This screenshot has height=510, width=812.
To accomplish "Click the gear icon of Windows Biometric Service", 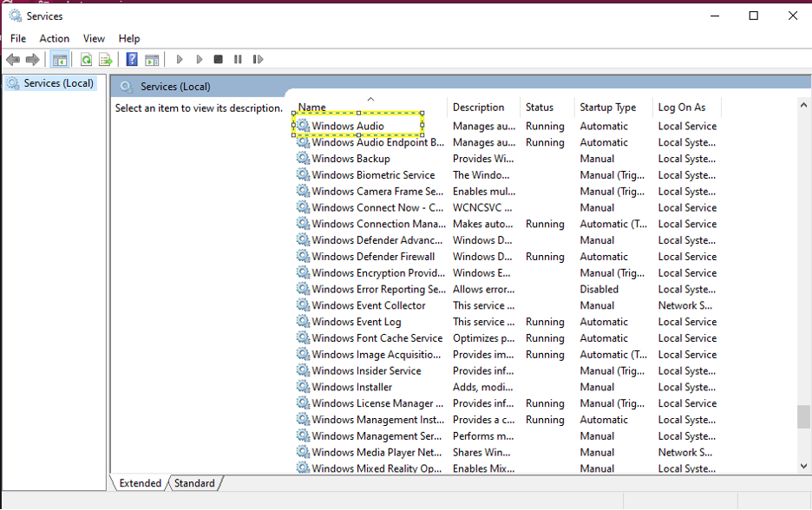I will click(303, 174).
